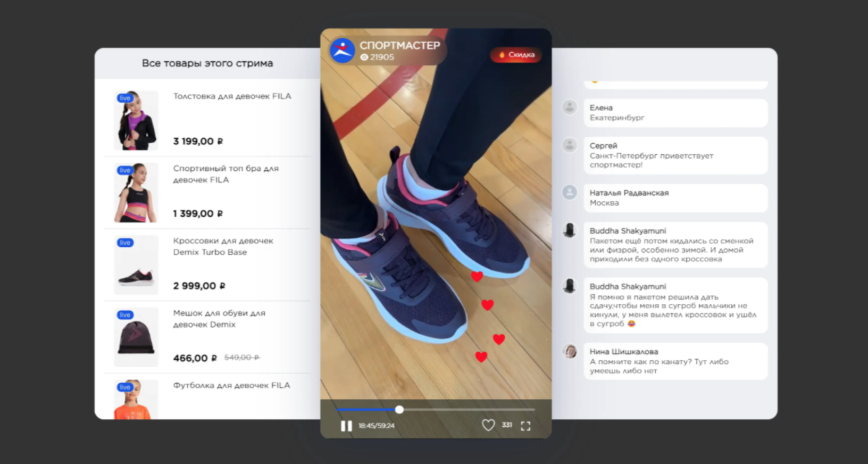Click the price 3 199,00 ₽
This screenshot has height=464, width=868.
[198, 142]
